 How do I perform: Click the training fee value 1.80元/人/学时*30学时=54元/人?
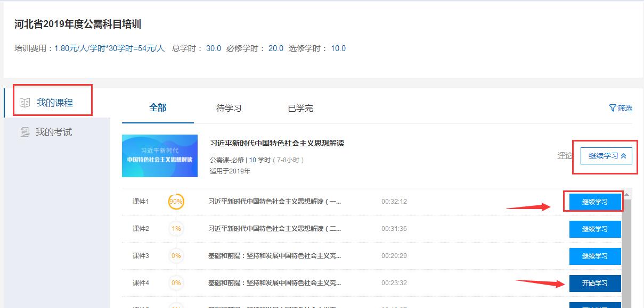pyautogui.click(x=110, y=48)
